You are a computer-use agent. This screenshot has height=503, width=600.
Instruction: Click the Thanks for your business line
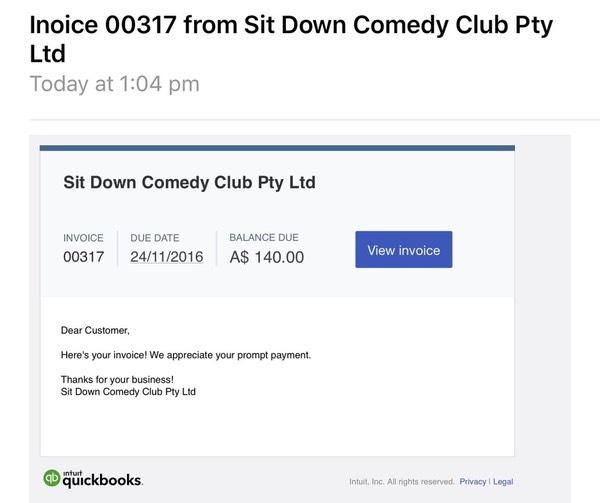117,380
